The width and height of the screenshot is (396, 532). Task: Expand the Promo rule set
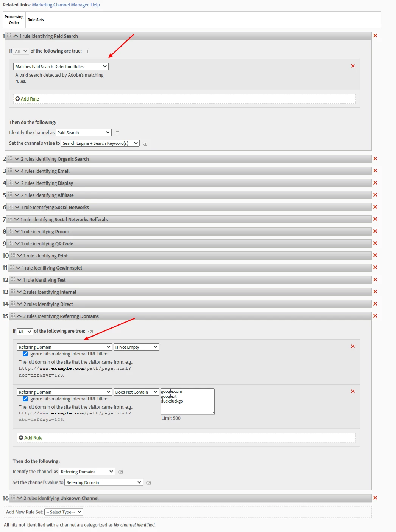point(17,231)
